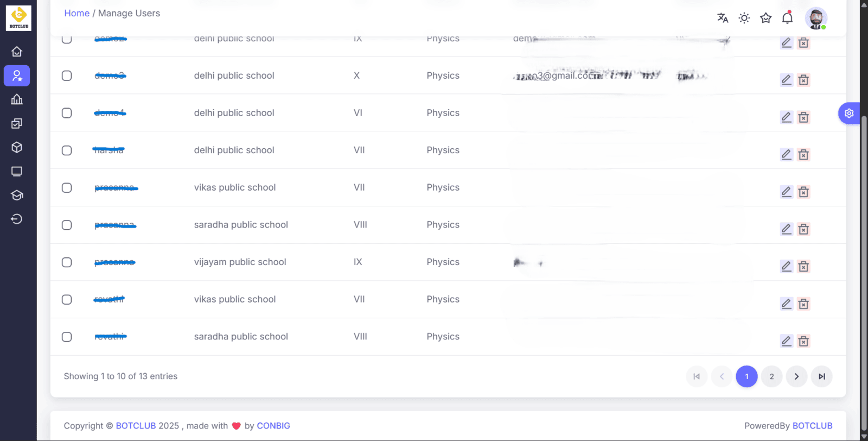Delete the delhi public school class X row
868x441 pixels.
[804, 80]
